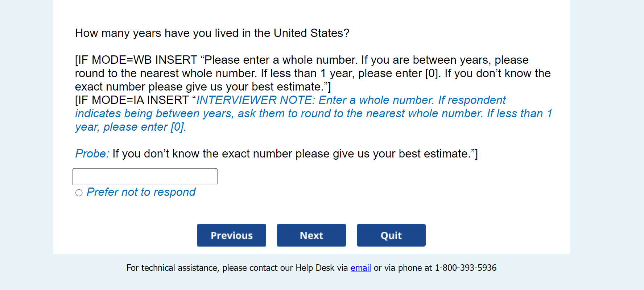The height and width of the screenshot is (290, 644).
Task: Click the line starting "exact number please give"
Action: pyautogui.click(x=202, y=87)
